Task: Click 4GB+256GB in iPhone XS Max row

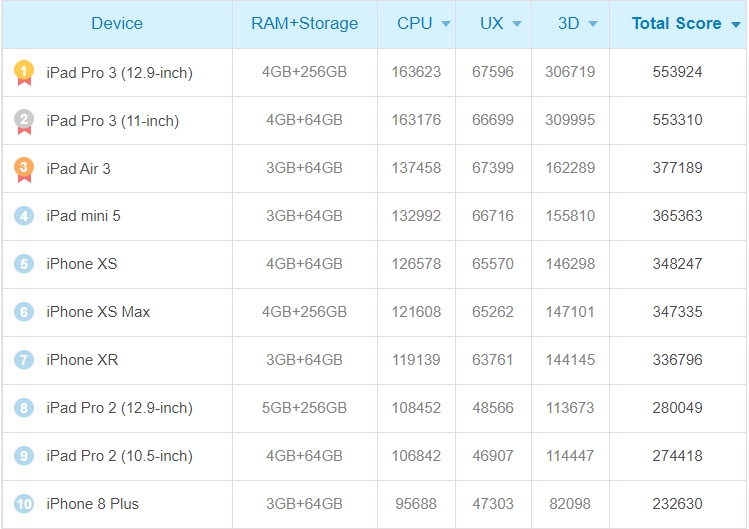Action: (304, 312)
